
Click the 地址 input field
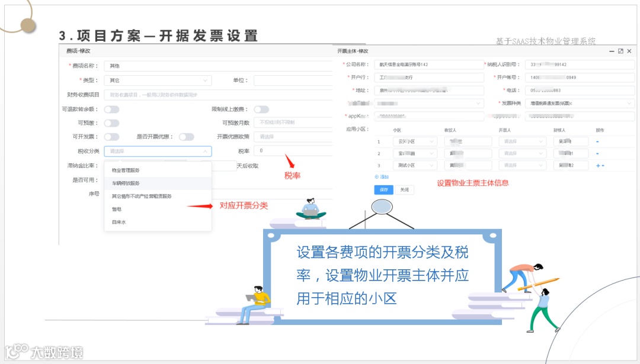[428, 91]
